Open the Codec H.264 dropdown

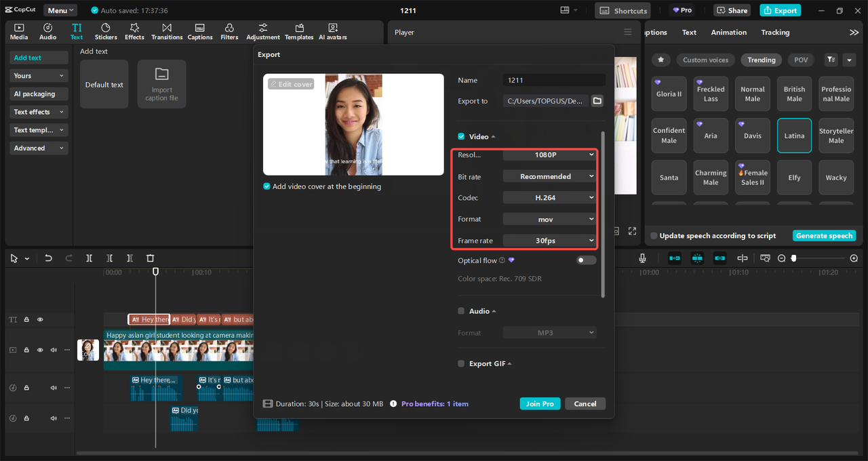549,197
